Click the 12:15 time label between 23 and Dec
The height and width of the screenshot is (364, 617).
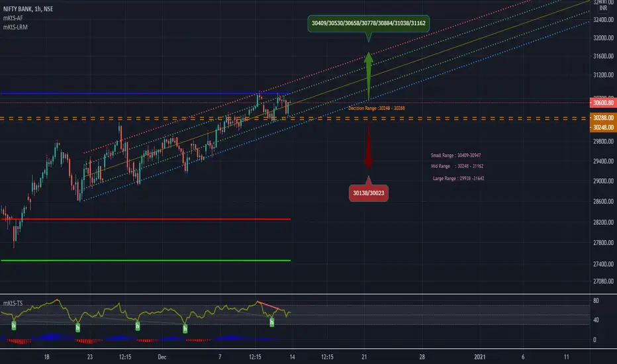(125, 357)
